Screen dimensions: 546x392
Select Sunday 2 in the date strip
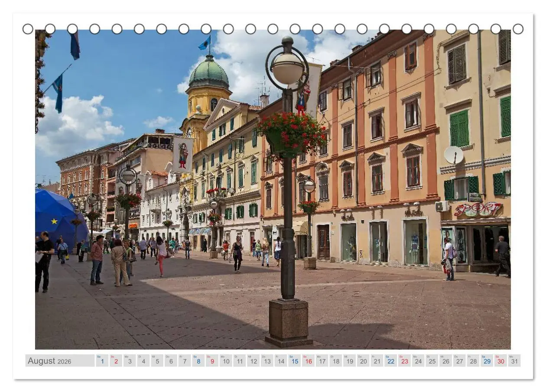coord(116,360)
